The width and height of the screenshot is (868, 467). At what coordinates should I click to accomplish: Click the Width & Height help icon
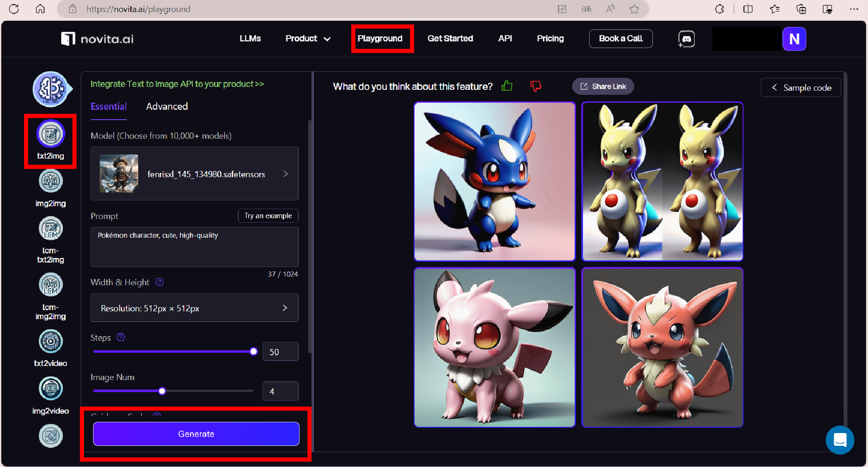(x=160, y=282)
